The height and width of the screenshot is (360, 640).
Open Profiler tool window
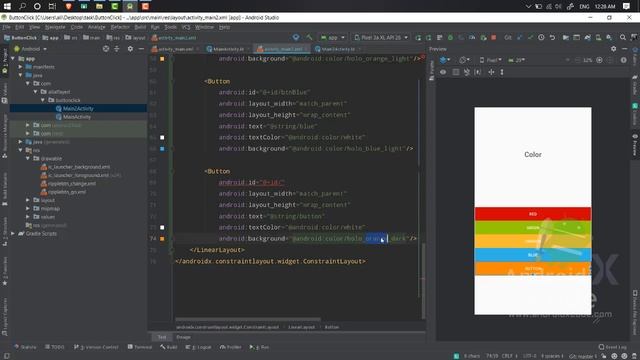231,347
